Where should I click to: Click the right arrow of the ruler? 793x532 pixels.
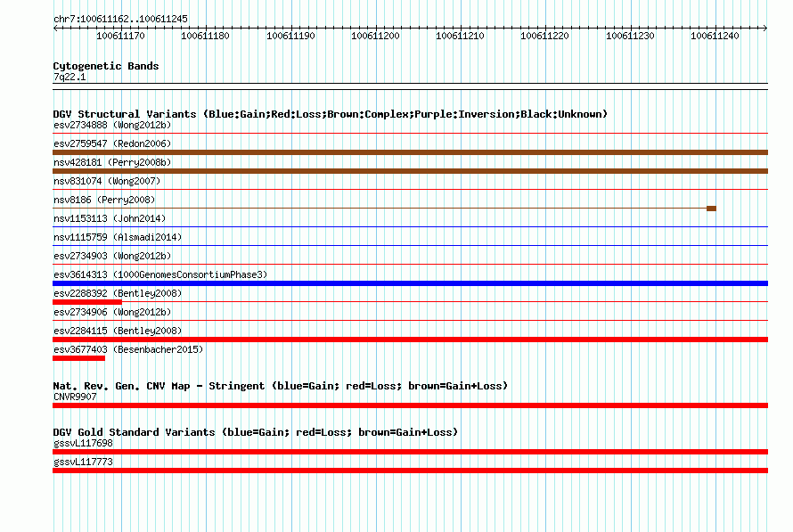pos(765,29)
